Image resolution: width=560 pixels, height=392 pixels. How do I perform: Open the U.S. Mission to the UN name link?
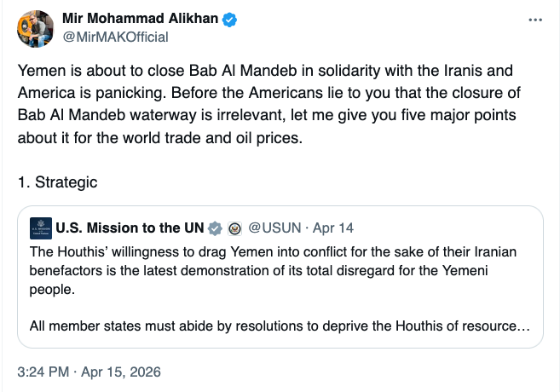click(x=130, y=228)
